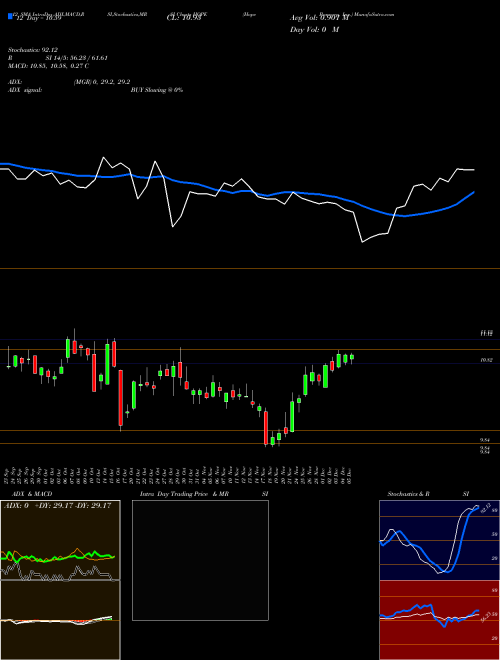Viewport: 500px width, 660px height.
Task: Click the 'Stochastics & R' panel title
Action: tap(408, 494)
